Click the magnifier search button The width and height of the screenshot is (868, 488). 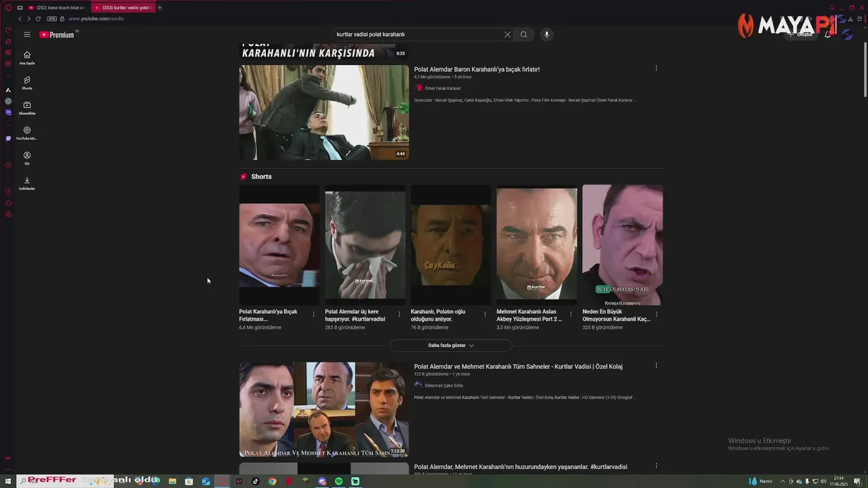(x=524, y=35)
